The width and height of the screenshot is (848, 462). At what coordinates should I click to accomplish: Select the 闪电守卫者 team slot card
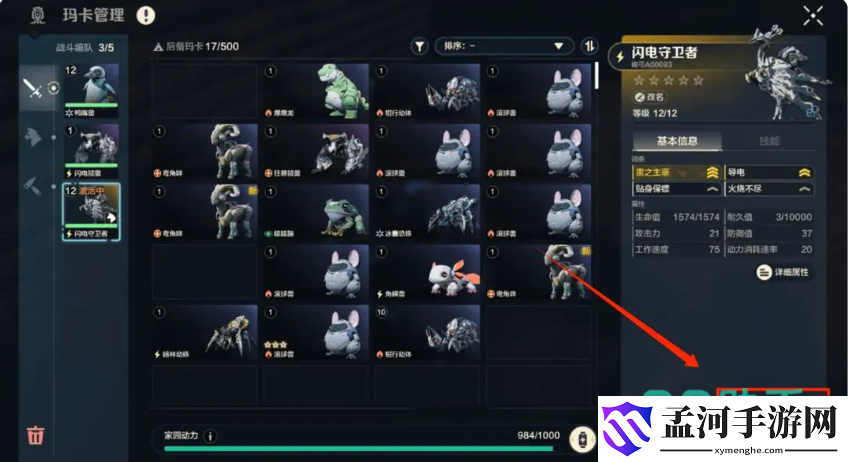(x=91, y=212)
